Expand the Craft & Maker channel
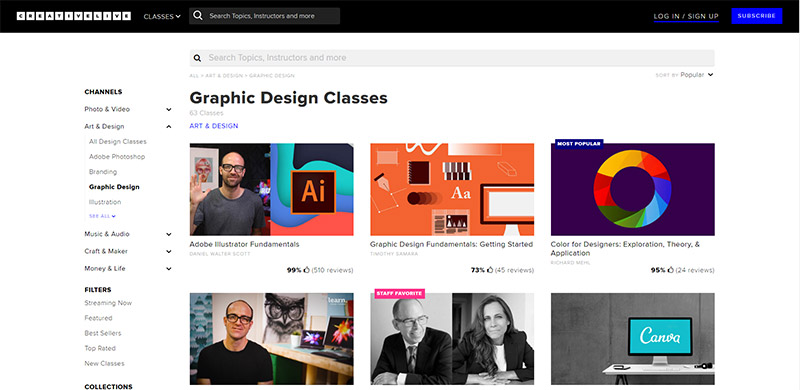800x390 pixels. coord(169,252)
